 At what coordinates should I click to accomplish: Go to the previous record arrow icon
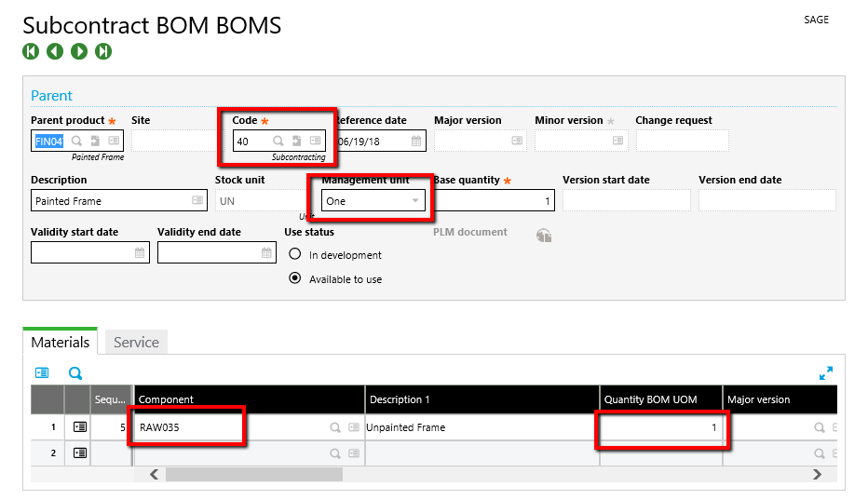(x=55, y=51)
